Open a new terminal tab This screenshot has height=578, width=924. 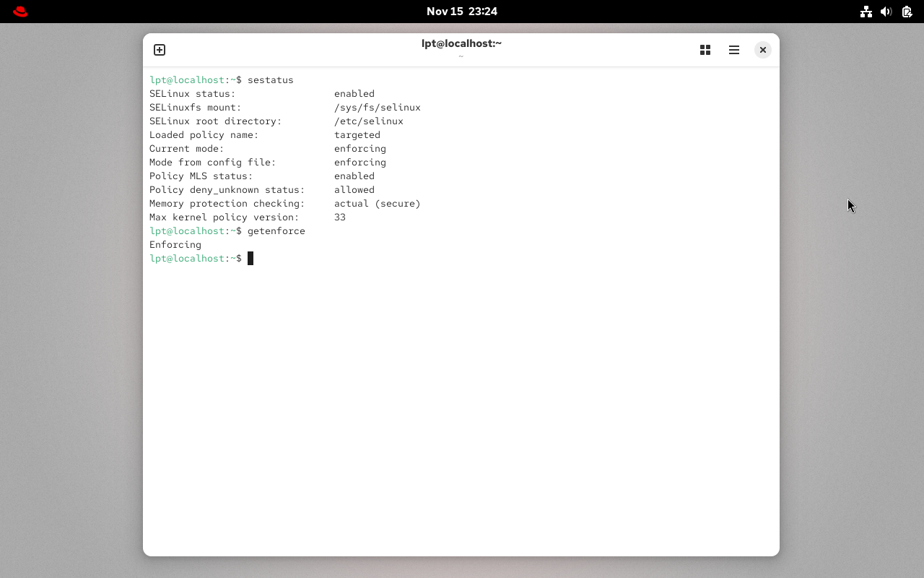point(159,50)
